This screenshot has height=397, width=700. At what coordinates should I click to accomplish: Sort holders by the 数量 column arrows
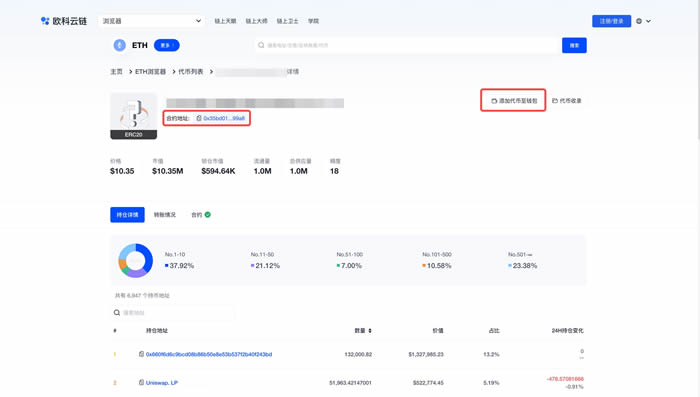370,331
